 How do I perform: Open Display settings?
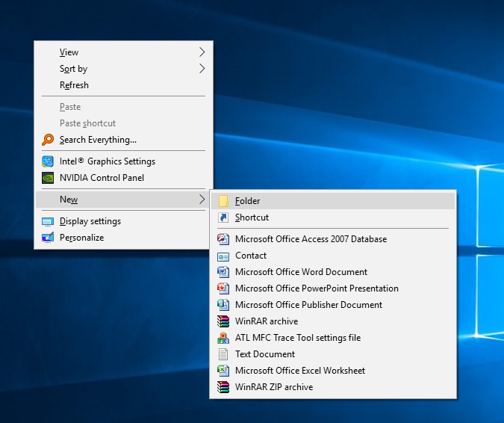click(x=90, y=221)
